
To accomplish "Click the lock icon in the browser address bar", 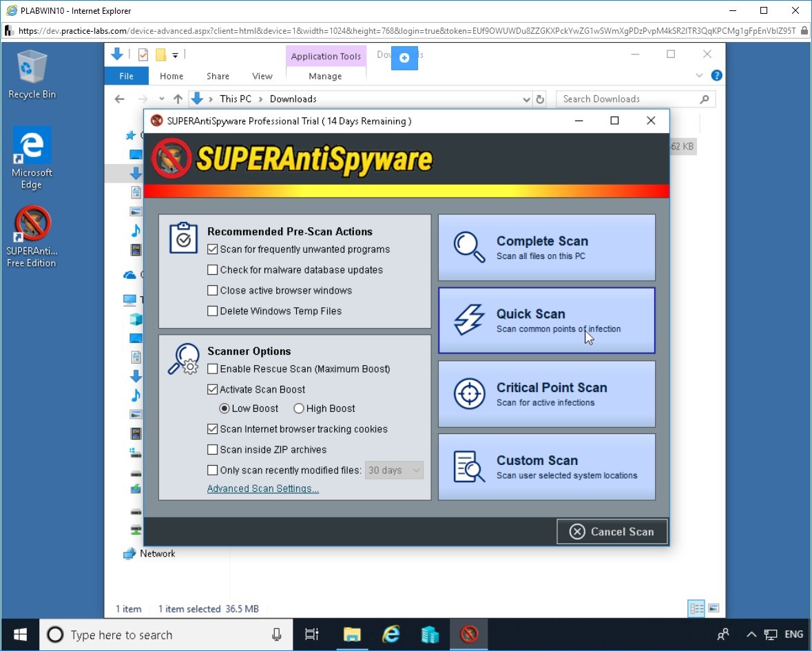I will click(804, 30).
